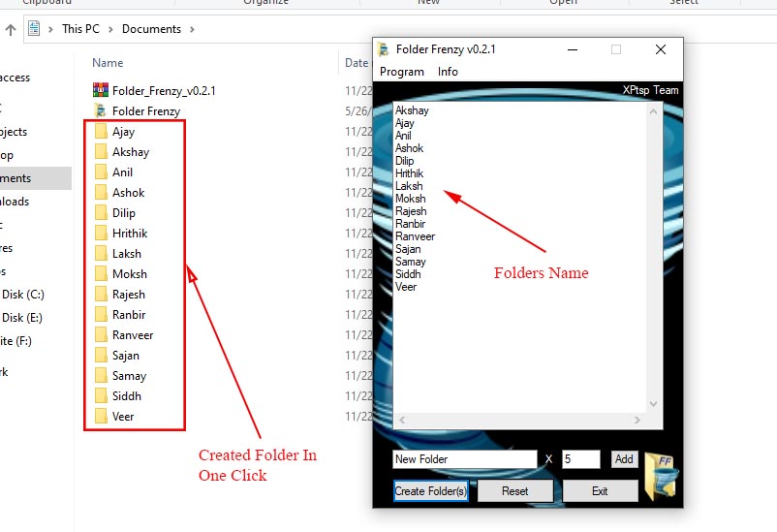Screen dimensions: 777x532
Task: Click the Hrithik folder icon
Action: 101,234
